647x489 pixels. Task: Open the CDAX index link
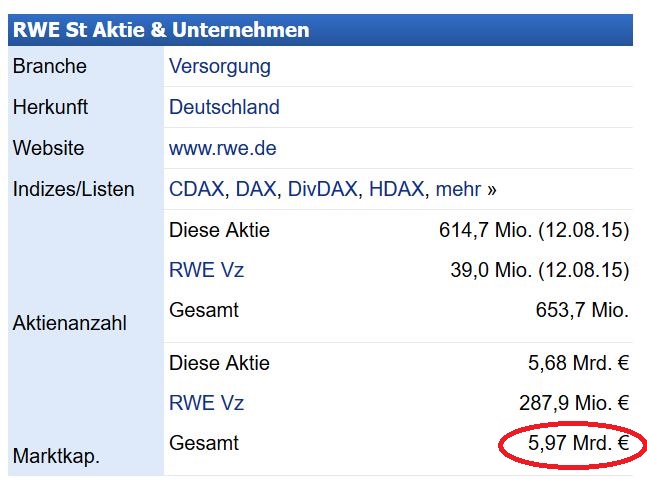pos(198,189)
